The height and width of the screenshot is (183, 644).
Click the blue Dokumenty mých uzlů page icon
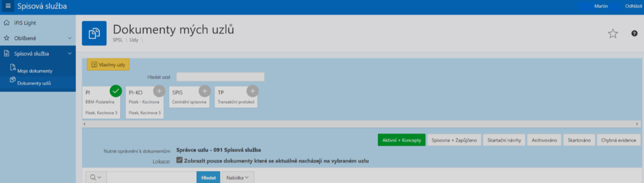(x=94, y=33)
